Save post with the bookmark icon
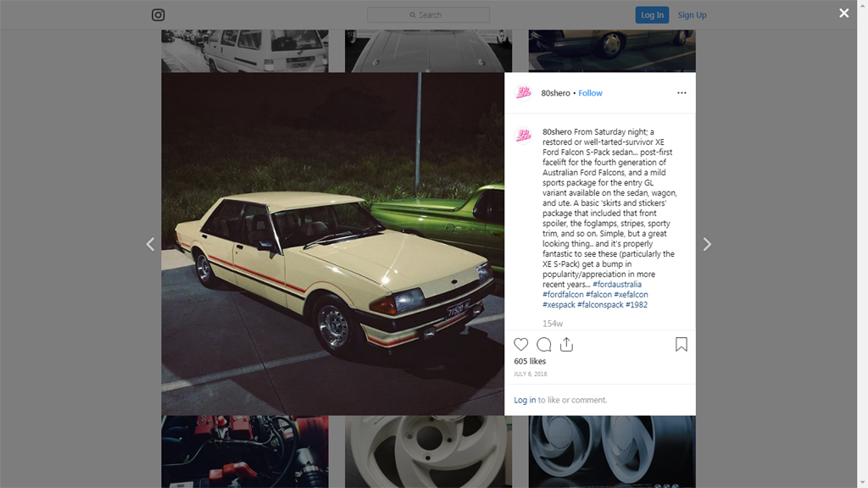868x488 pixels. (682, 344)
